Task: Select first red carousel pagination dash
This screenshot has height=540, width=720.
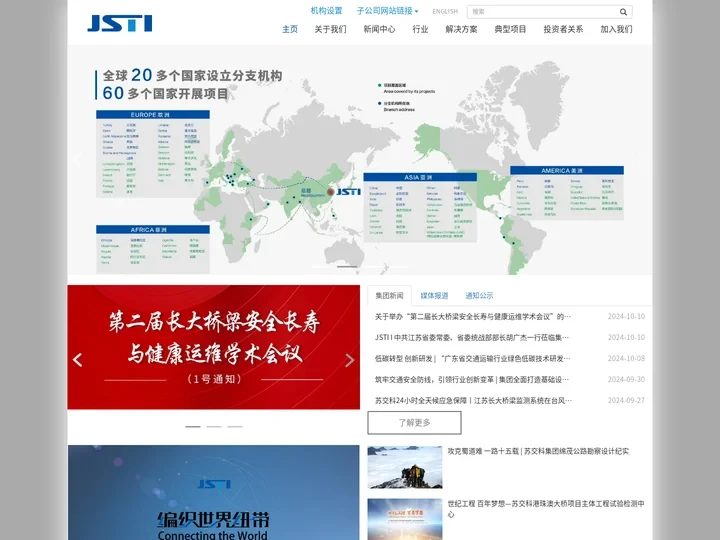Action: pyautogui.click(x=193, y=427)
